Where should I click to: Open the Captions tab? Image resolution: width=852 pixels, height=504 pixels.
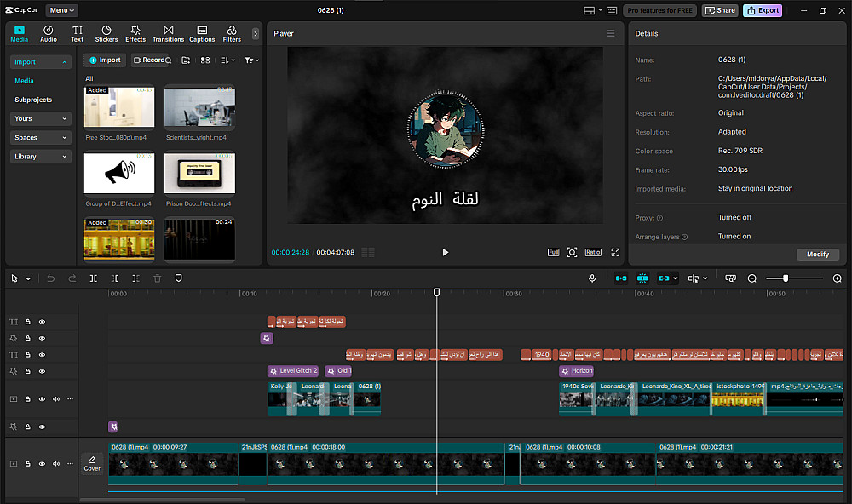pyautogui.click(x=202, y=34)
